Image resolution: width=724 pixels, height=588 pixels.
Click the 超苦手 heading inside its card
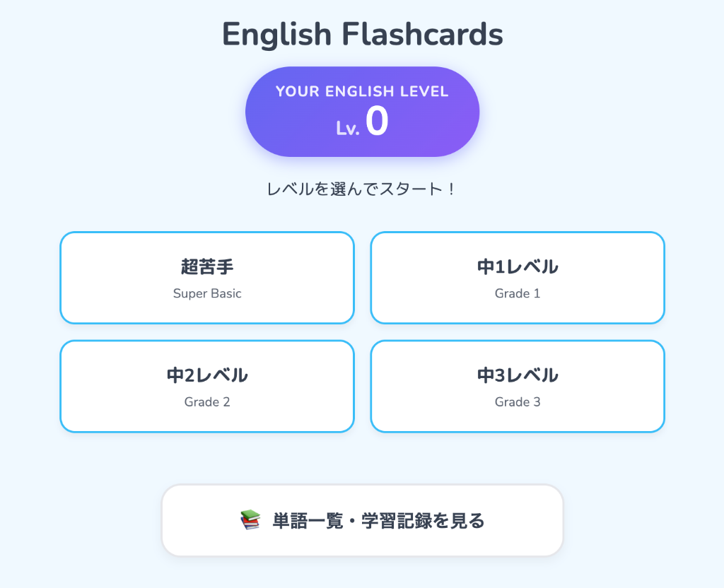pos(207,266)
